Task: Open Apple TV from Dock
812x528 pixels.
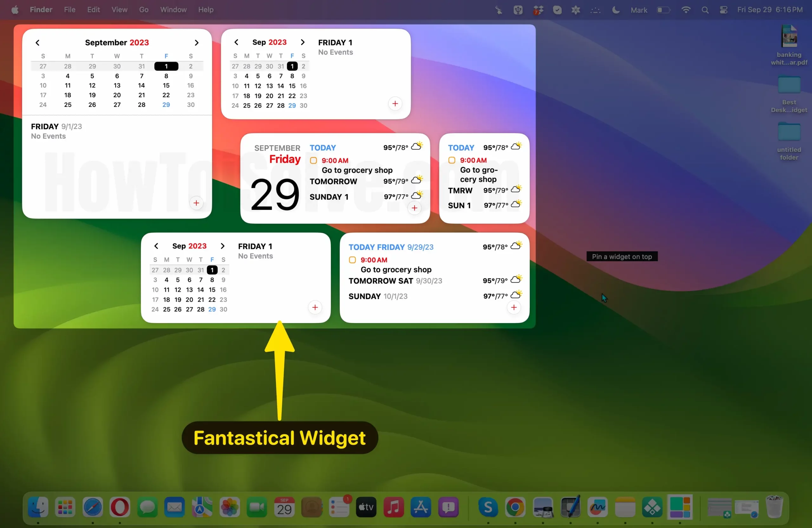Action: click(x=366, y=507)
